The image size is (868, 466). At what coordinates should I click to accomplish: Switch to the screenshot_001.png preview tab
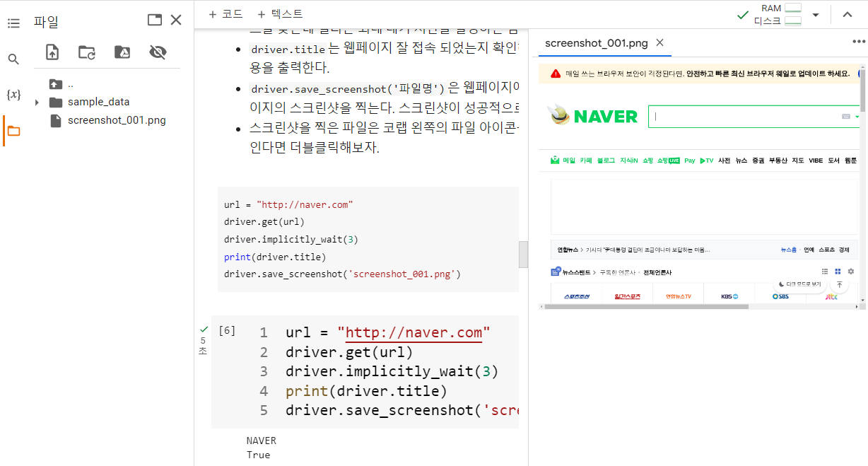[x=596, y=42]
